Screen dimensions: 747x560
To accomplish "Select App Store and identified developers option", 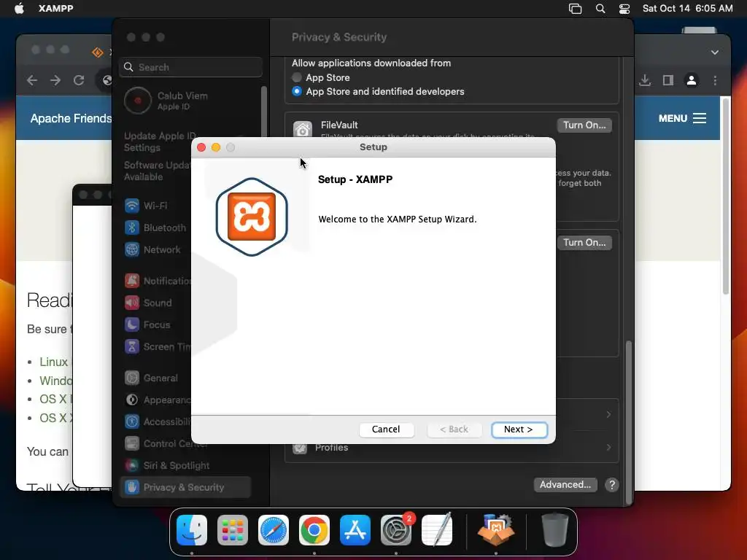I will pyautogui.click(x=297, y=91).
